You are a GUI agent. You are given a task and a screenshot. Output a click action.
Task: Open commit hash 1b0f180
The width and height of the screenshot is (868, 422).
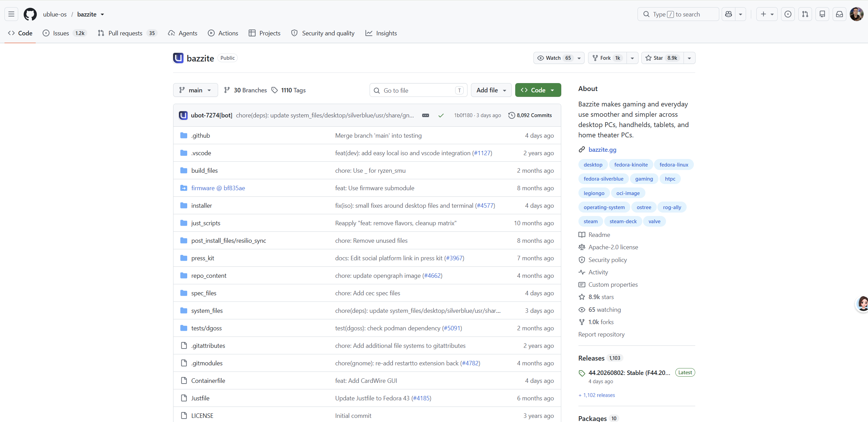tap(463, 115)
